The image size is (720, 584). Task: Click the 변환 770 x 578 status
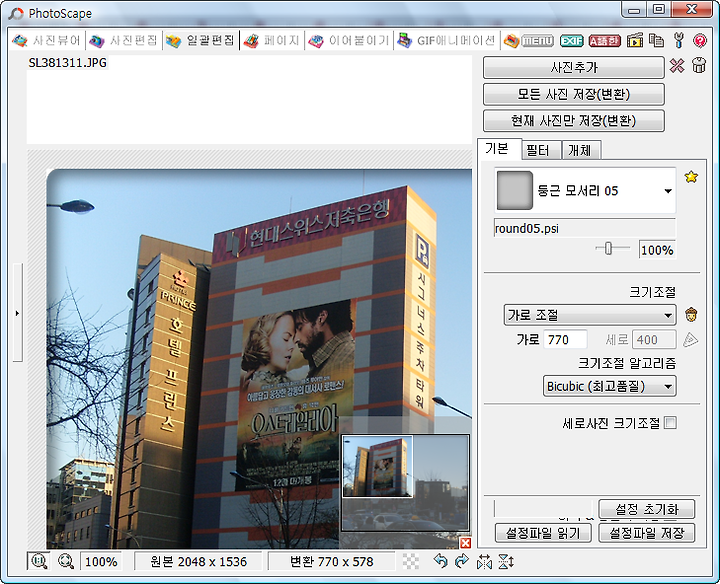pyautogui.click(x=332, y=562)
